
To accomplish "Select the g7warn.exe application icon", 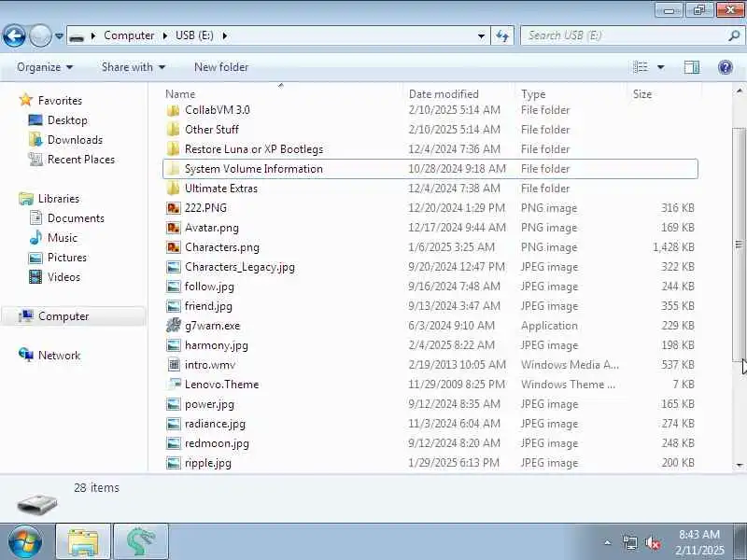I will pos(174,325).
